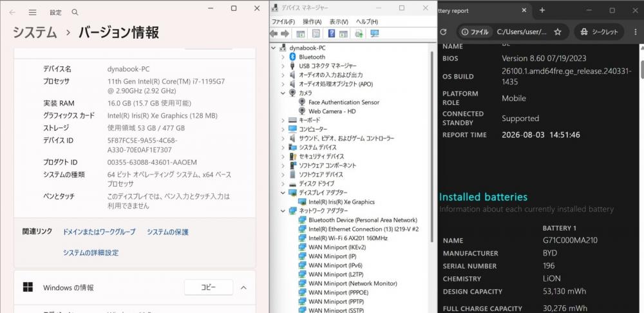Click the battery report page scrollbar
This screenshot has width=644, height=313.
(x=641, y=69)
